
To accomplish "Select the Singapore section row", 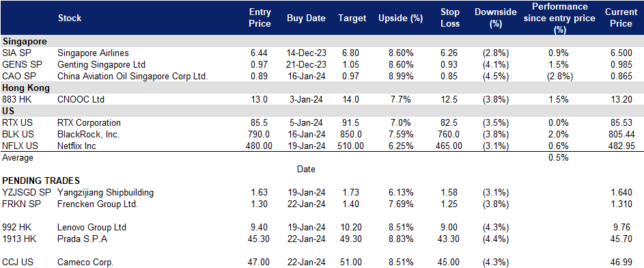I will click(x=322, y=41).
